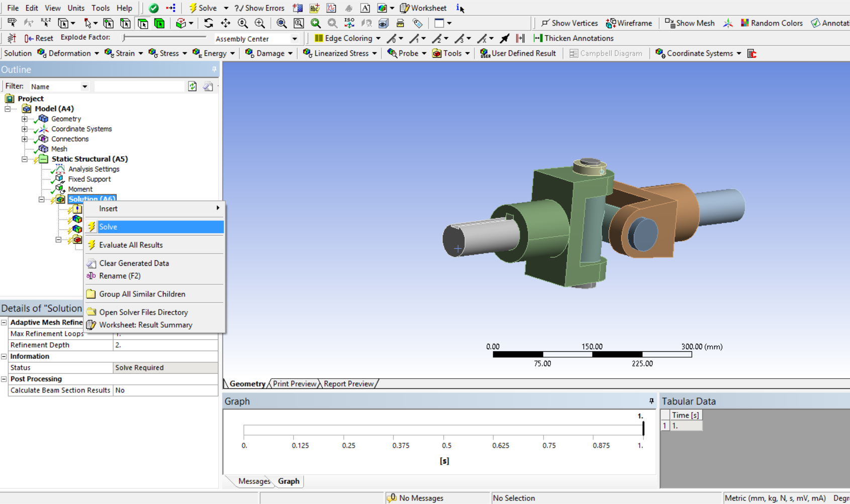Switch to the Print Preview tab
The image size is (850, 504).
pos(295,383)
